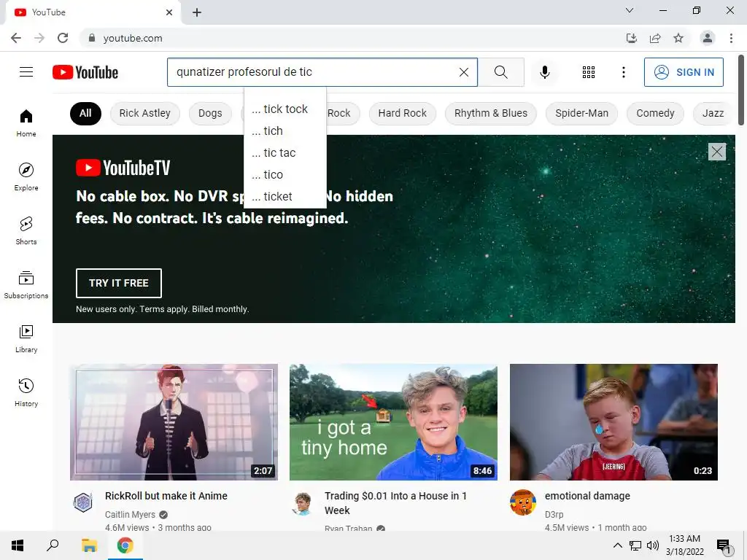Click Ryan Trahan channel avatar
The height and width of the screenshot is (560, 747).
click(x=303, y=504)
